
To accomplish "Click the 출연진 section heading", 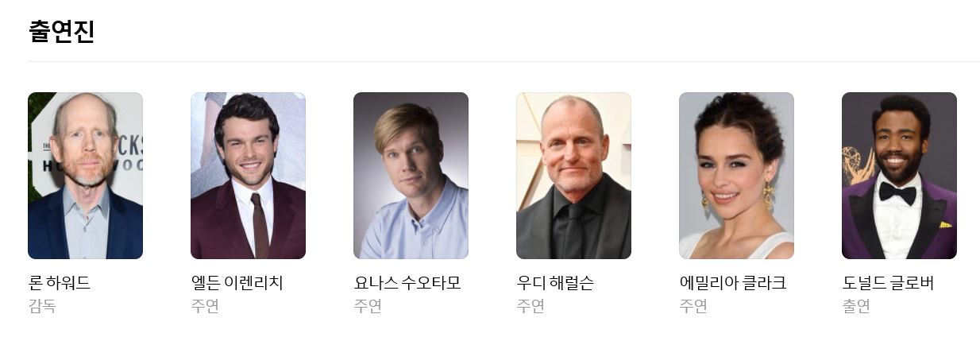I will [x=61, y=31].
